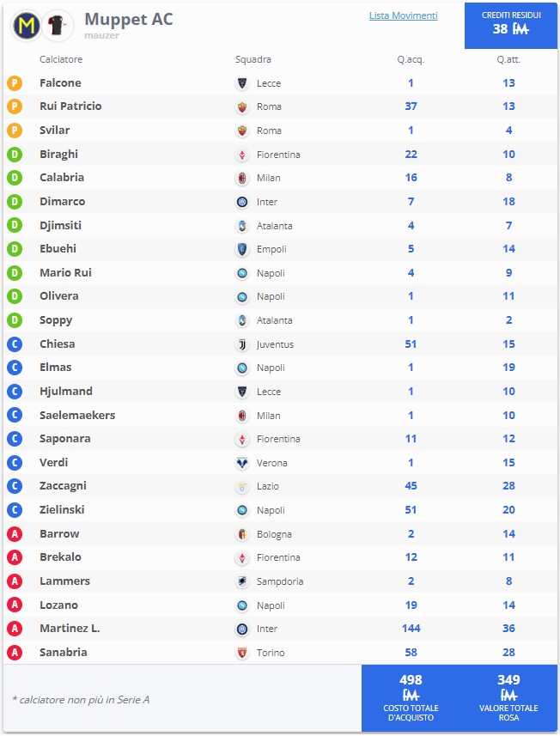Click the Costo Totale d'Acquisto 498 panel

point(411,698)
